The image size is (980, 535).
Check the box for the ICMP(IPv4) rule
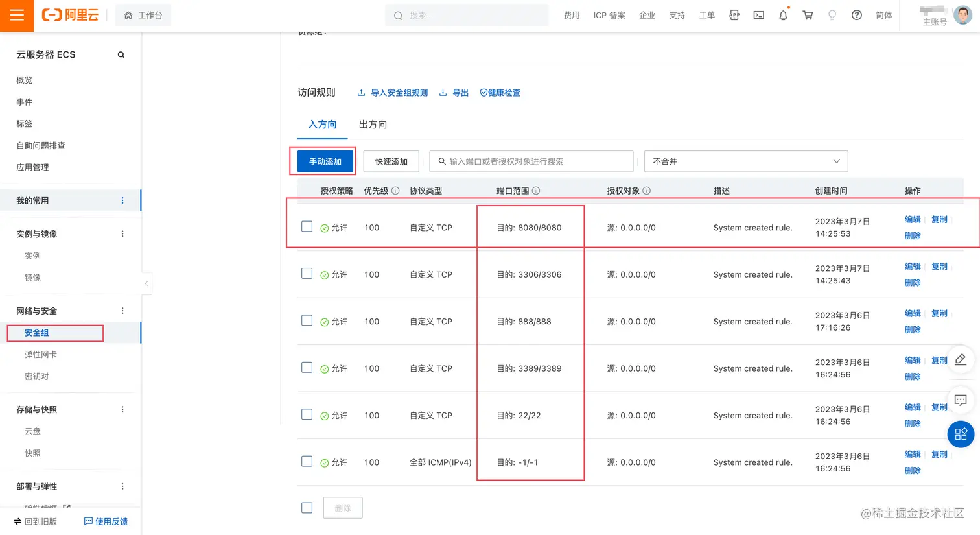(x=307, y=461)
